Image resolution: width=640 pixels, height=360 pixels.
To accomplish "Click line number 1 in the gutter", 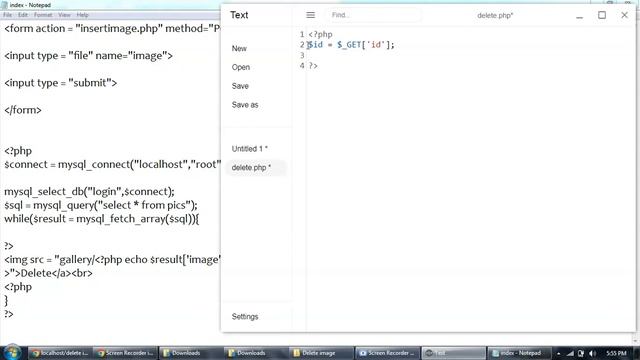I will coord(302,34).
